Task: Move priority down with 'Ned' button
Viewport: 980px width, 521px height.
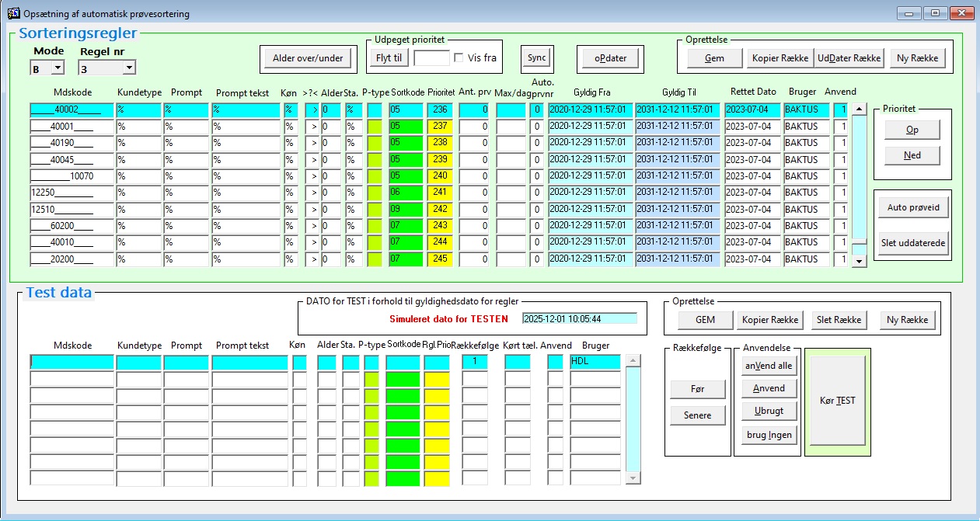Action: click(x=912, y=155)
